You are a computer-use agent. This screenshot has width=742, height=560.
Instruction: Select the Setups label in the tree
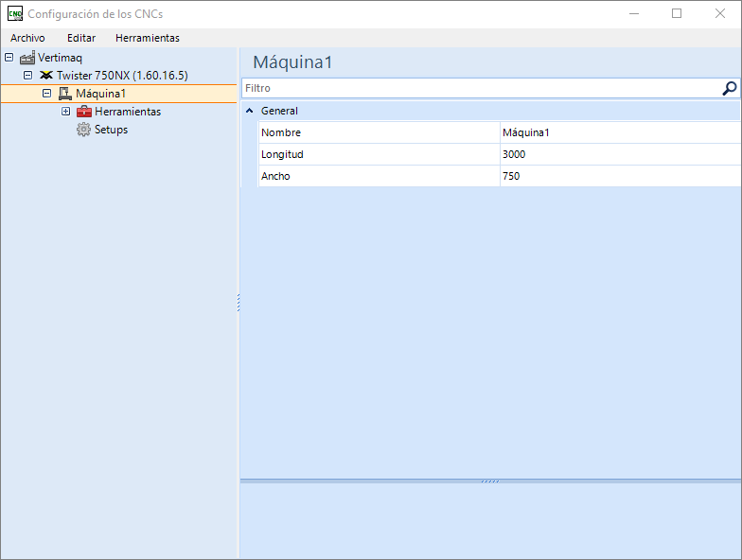[112, 130]
